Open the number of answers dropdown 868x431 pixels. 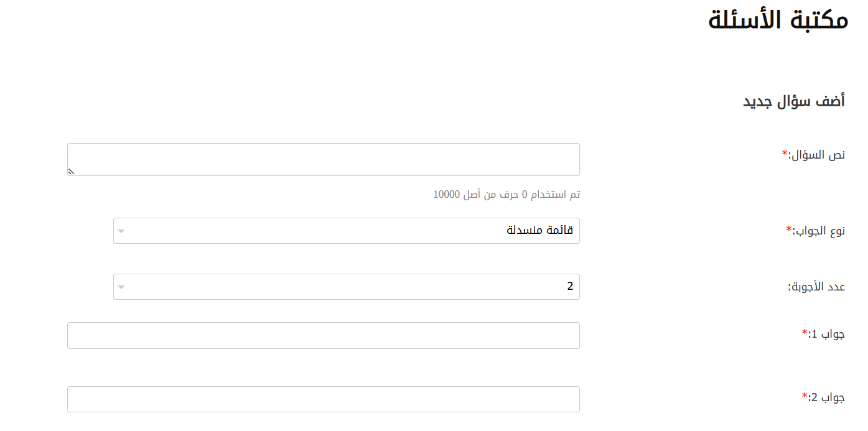click(x=346, y=287)
